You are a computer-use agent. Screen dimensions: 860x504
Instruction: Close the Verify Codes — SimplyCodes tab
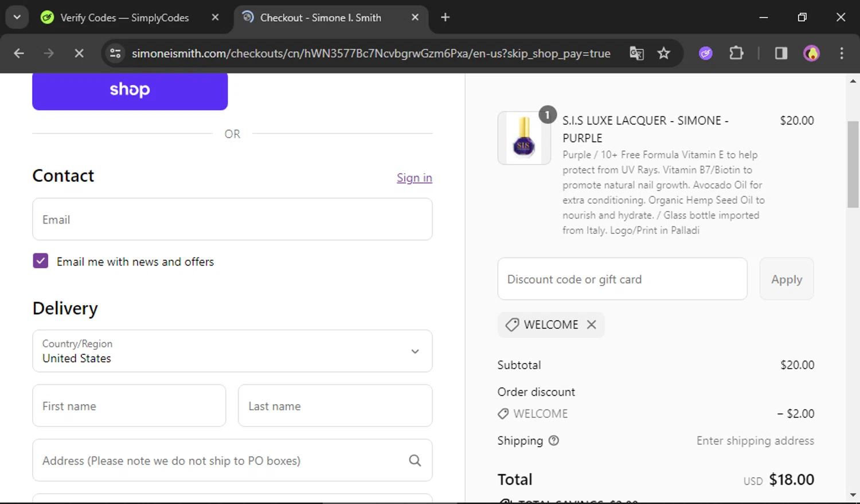[215, 17]
